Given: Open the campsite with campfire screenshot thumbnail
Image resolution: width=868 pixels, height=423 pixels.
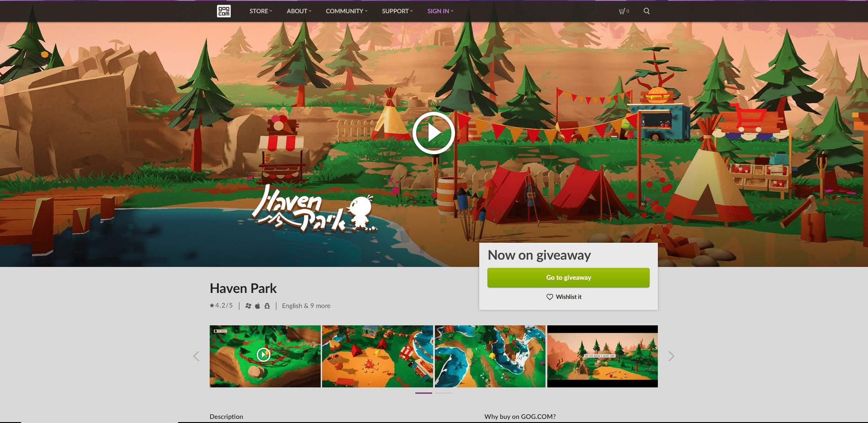Looking at the screenshot, I should [x=377, y=356].
